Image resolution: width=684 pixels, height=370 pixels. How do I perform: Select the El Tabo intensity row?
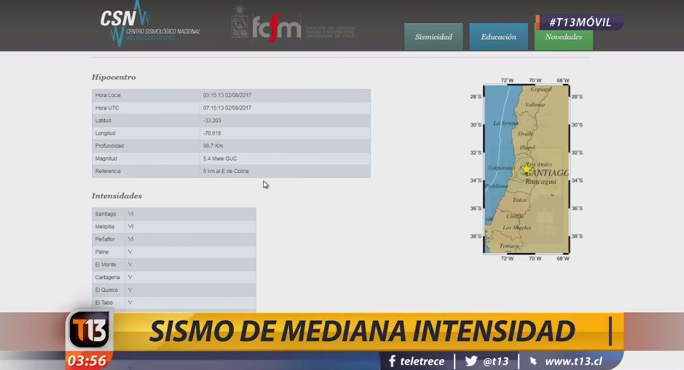pyautogui.click(x=174, y=302)
